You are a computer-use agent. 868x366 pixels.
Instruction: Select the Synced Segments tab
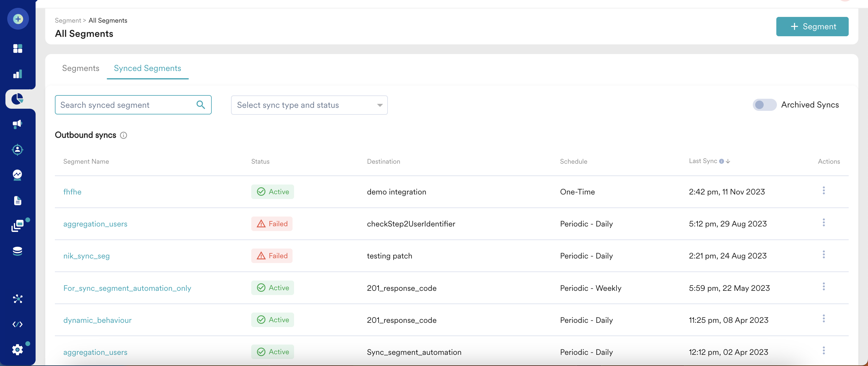click(x=147, y=68)
